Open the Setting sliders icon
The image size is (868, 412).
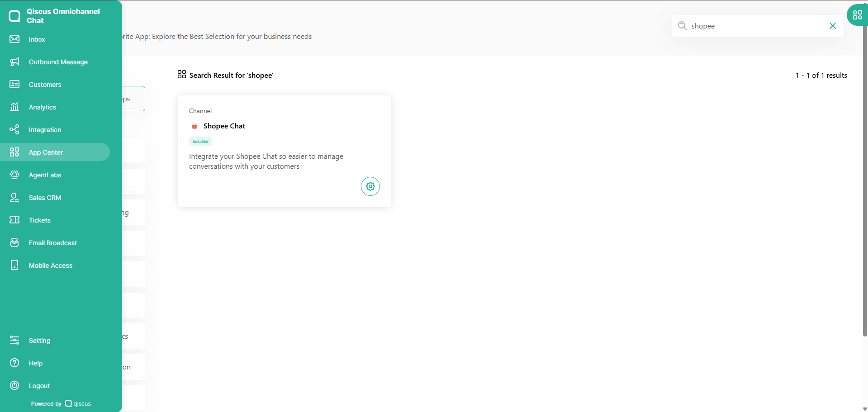pyautogui.click(x=14, y=341)
